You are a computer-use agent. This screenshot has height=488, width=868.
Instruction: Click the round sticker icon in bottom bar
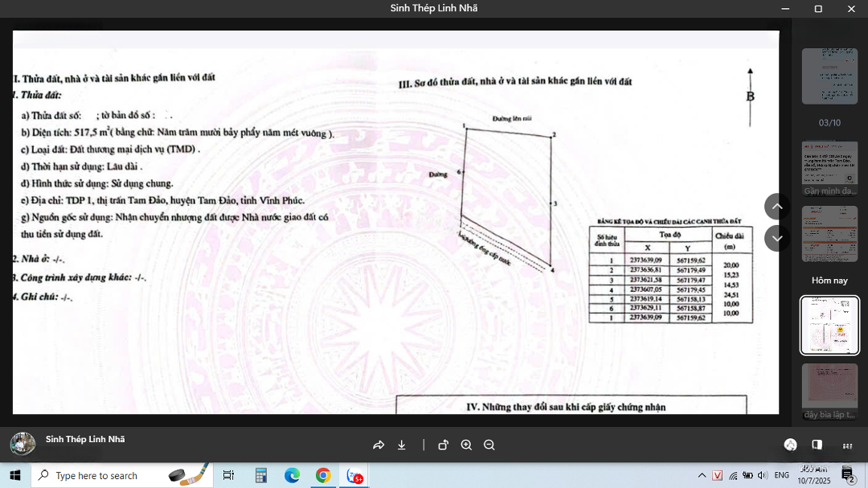[790, 445]
